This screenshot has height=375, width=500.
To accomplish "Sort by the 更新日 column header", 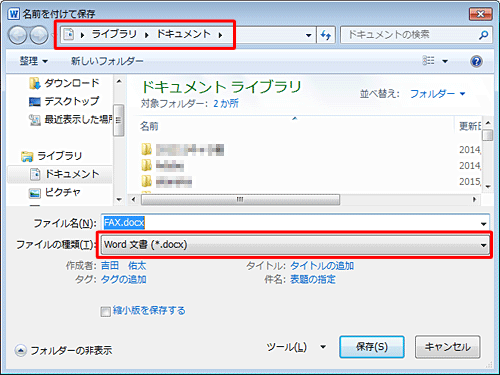I will point(470,126).
